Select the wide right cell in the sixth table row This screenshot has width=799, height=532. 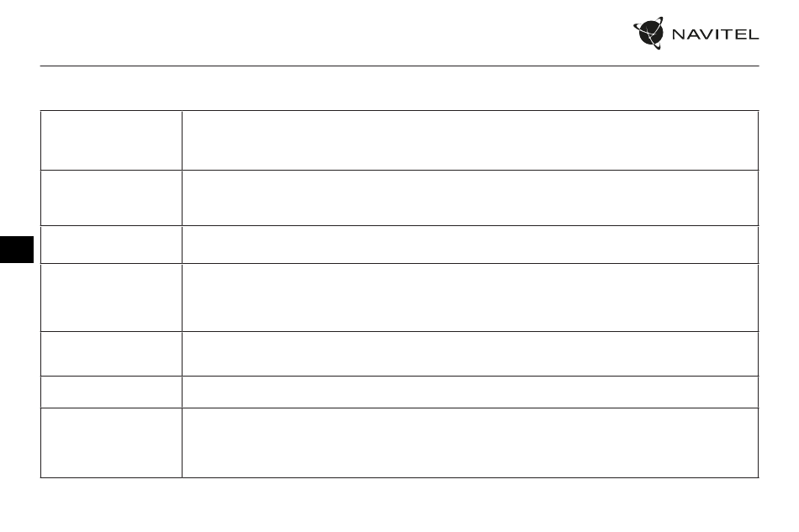click(x=470, y=392)
